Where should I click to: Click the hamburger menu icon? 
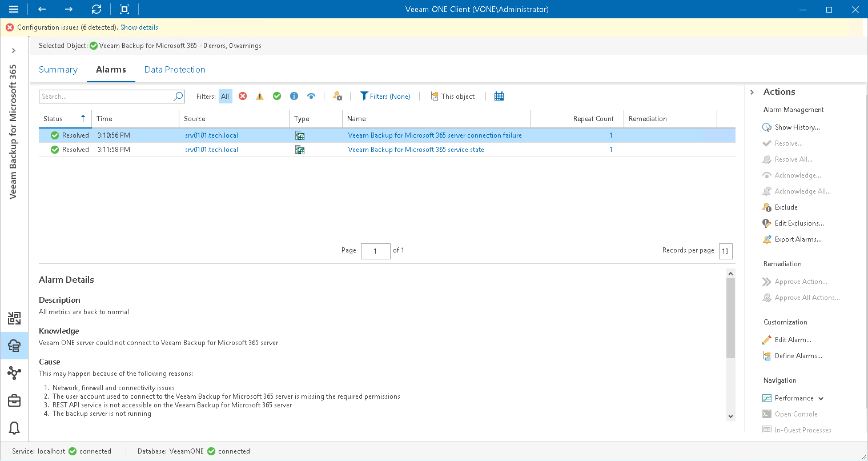pos(14,9)
